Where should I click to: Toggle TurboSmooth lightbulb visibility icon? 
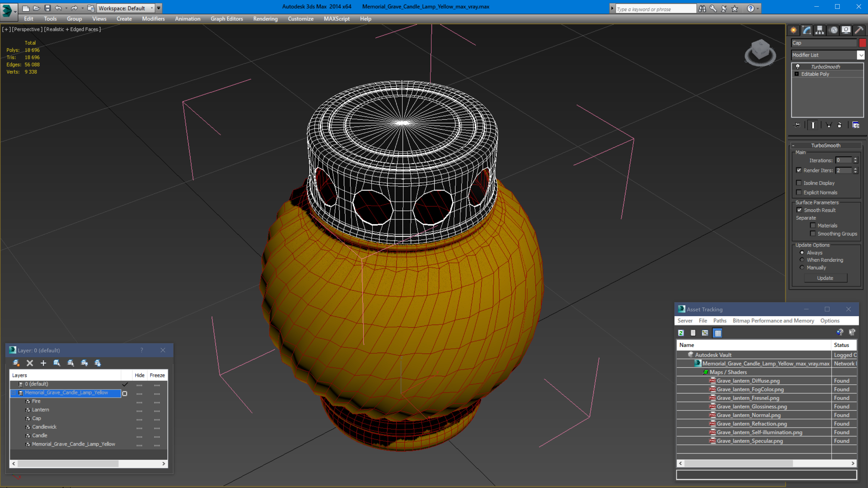pyautogui.click(x=798, y=66)
